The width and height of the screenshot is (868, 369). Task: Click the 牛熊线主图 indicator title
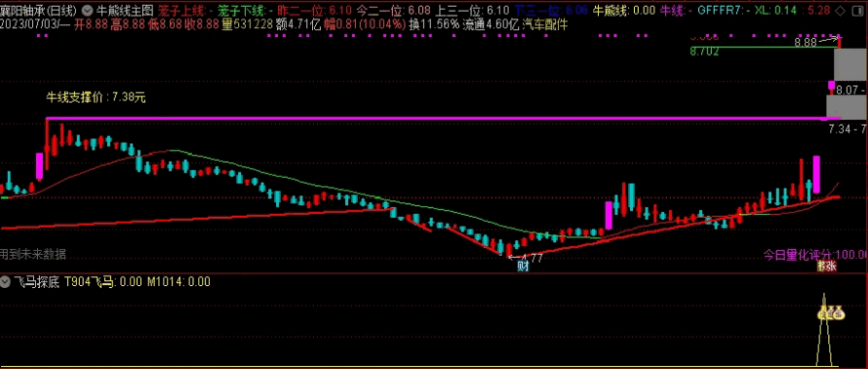pyautogui.click(x=125, y=10)
